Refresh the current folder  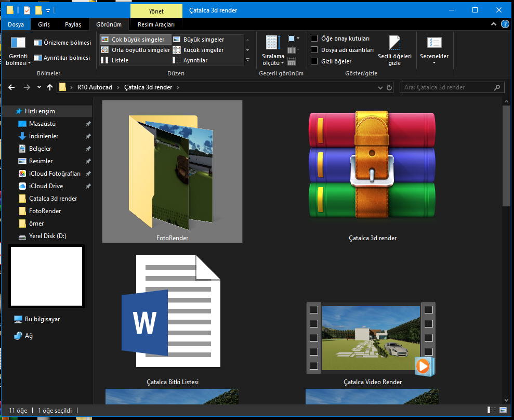pos(389,87)
